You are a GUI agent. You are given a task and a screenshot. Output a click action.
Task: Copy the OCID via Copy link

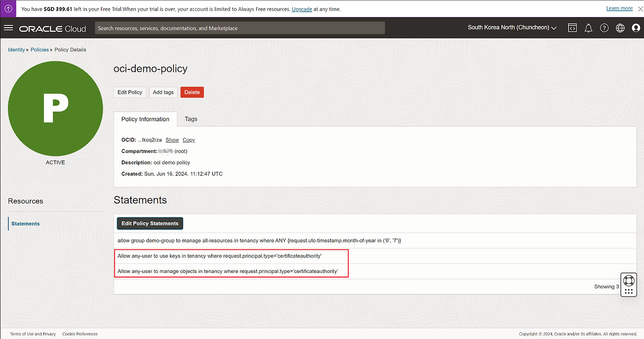189,140
